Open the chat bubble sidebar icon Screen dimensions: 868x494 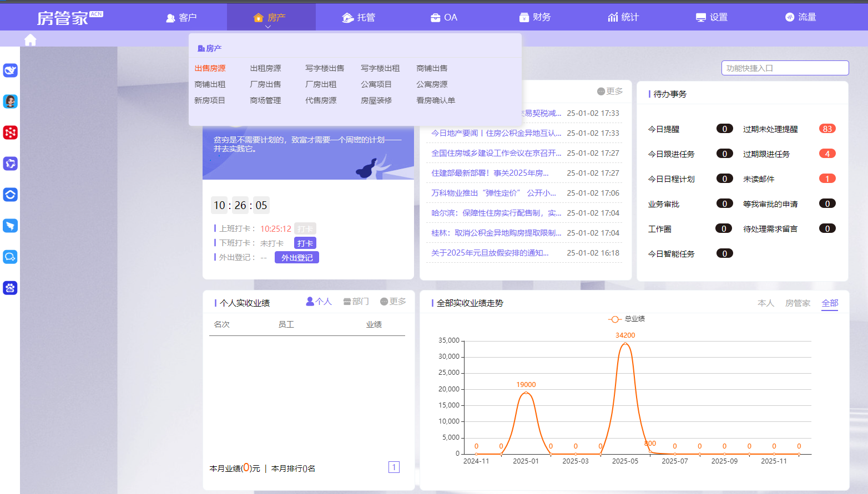(x=11, y=257)
